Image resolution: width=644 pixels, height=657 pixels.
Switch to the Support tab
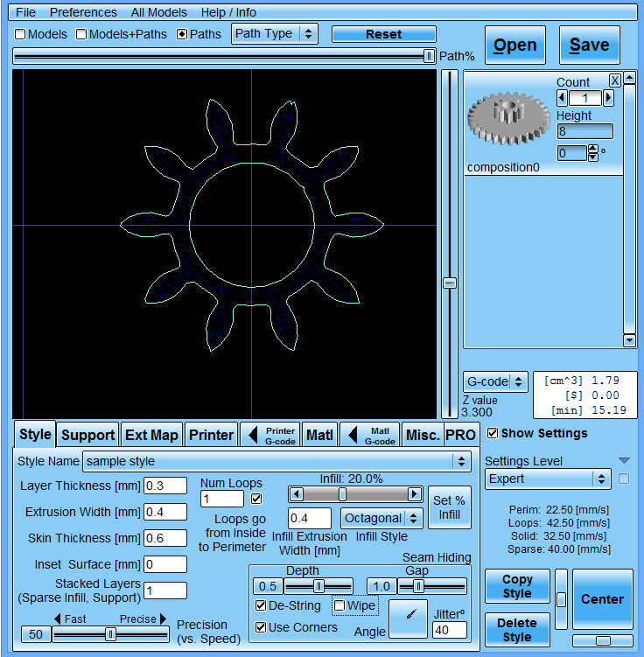point(87,435)
